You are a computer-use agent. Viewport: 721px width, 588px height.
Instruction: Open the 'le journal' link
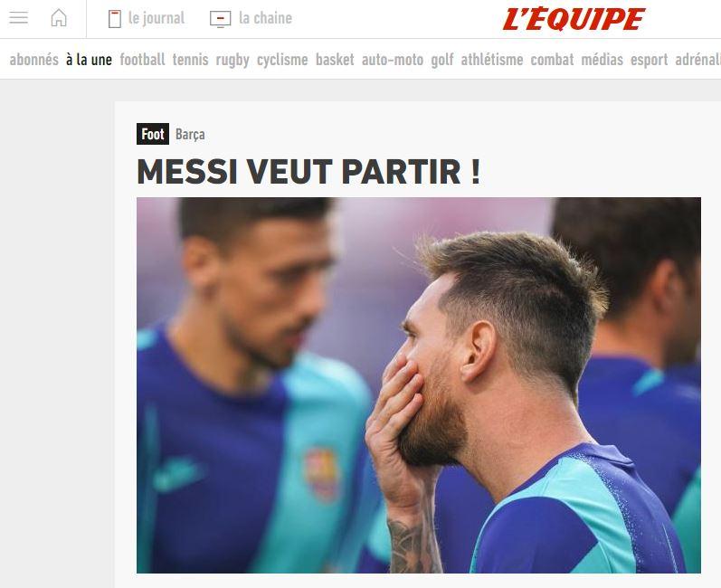[157, 18]
